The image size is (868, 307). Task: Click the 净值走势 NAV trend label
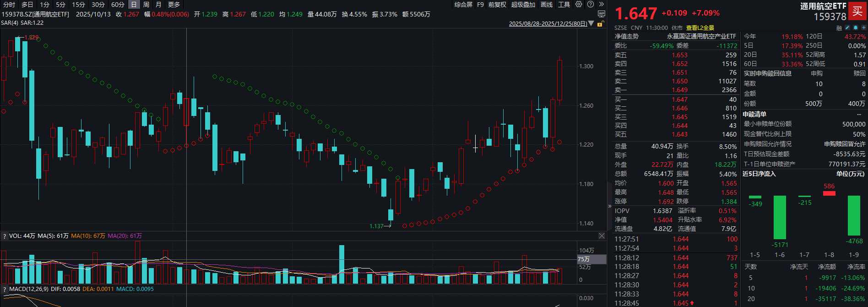click(626, 37)
